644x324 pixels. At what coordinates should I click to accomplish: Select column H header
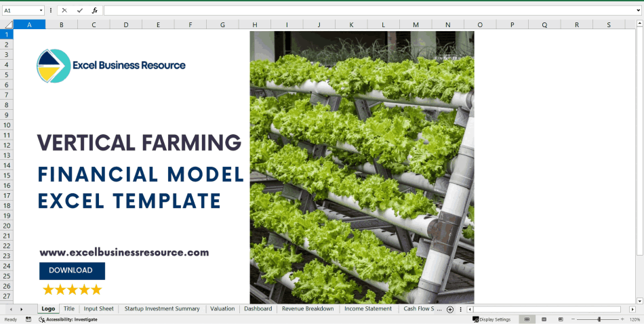pos(255,24)
